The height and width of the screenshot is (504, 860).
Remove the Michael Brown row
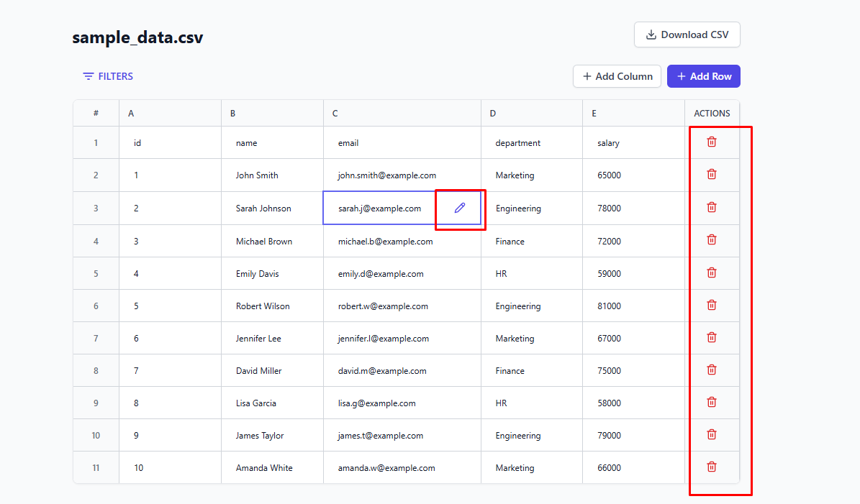(712, 239)
